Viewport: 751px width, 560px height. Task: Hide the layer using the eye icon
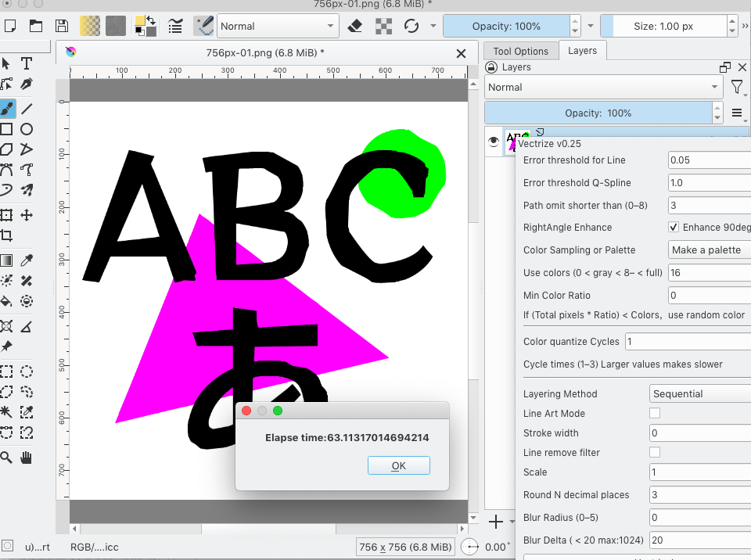494,142
